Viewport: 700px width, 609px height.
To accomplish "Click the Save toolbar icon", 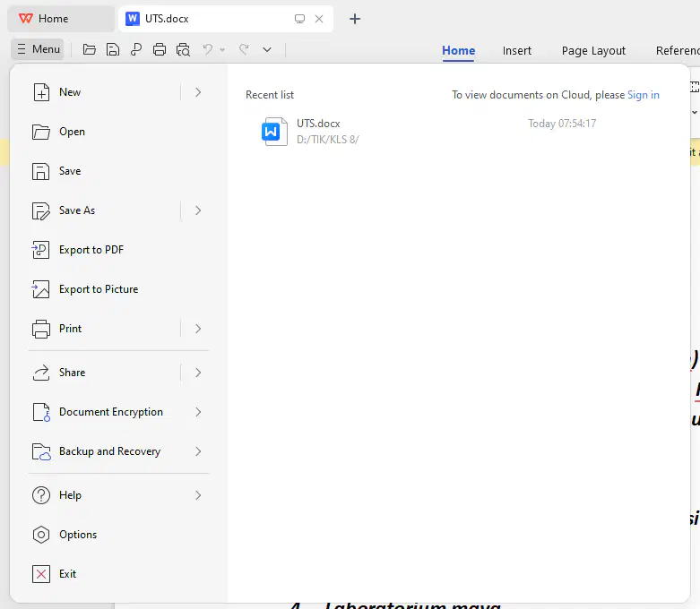I will click(x=113, y=49).
